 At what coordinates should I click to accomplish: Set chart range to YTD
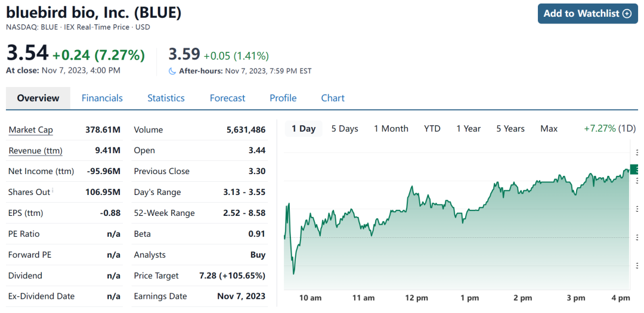[x=432, y=129]
